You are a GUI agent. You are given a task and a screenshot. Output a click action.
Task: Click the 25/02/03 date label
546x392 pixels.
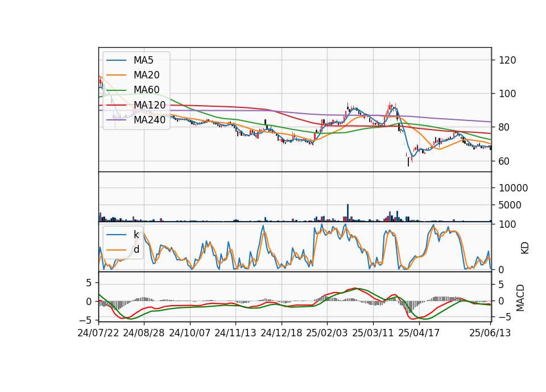(327, 333)
